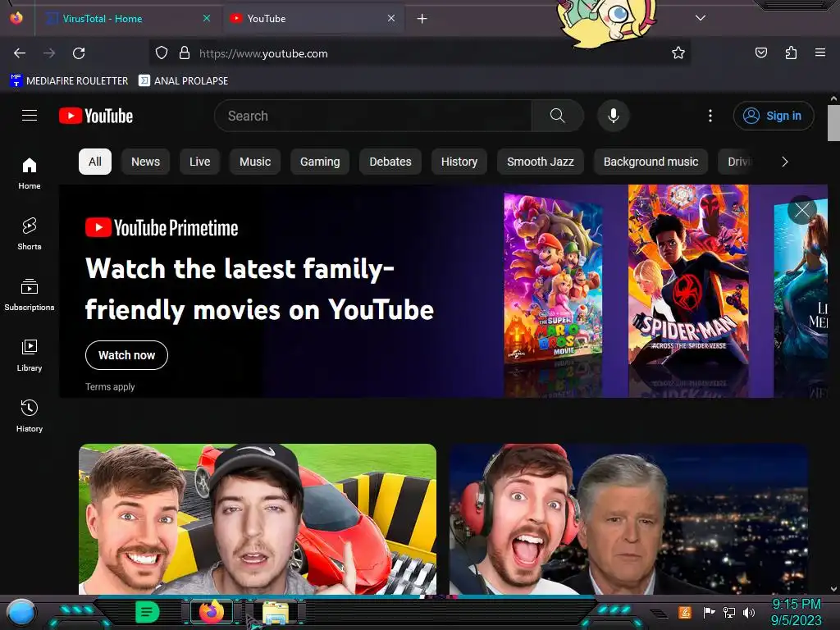The height and width of the screenshot is (630, 840).
Task: Start voice search with microphone icon
Action: point(614,116)
